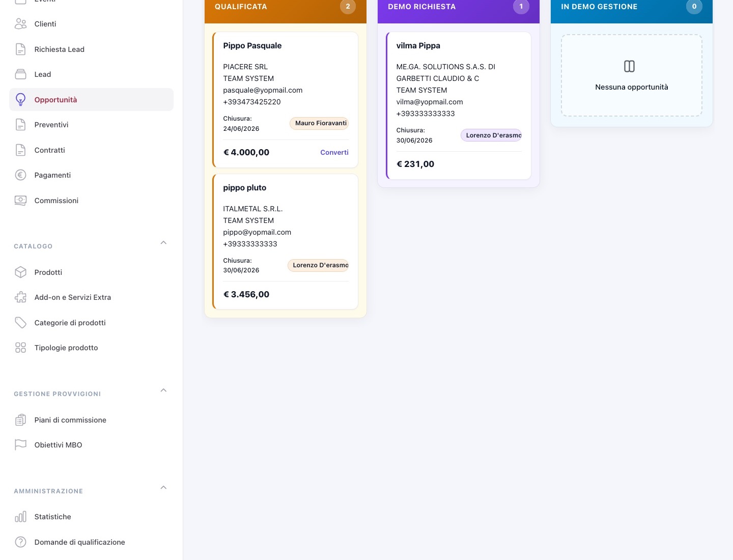
Task: Click the € 4.000,00 amount
Action: pos(246,152)
